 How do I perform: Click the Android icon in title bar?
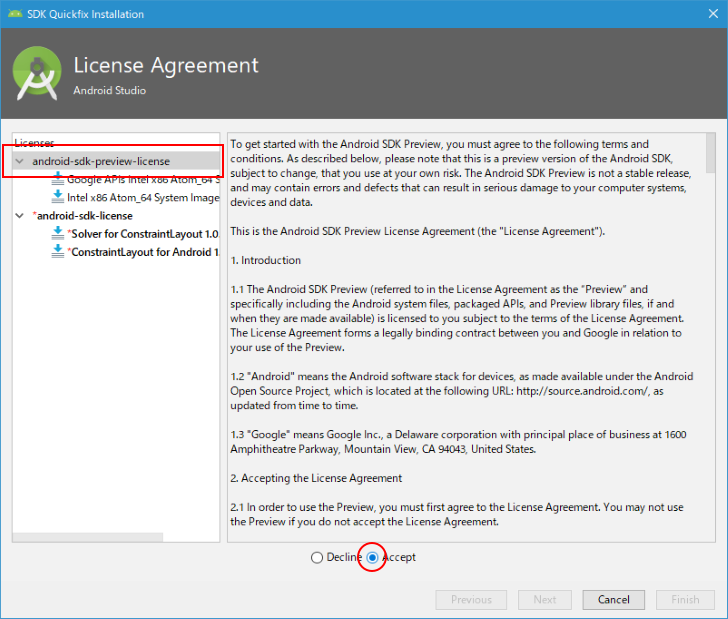[x=15, y=14]
